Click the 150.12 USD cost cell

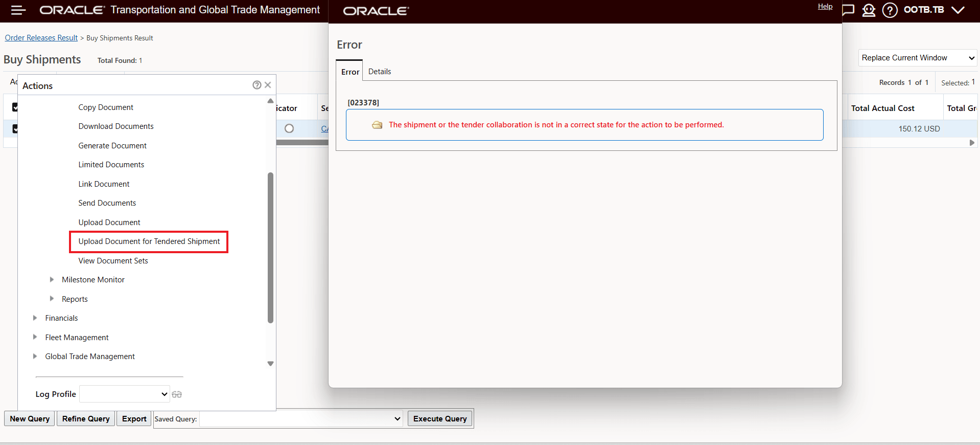pyautogui.click(x=919, y=129)
